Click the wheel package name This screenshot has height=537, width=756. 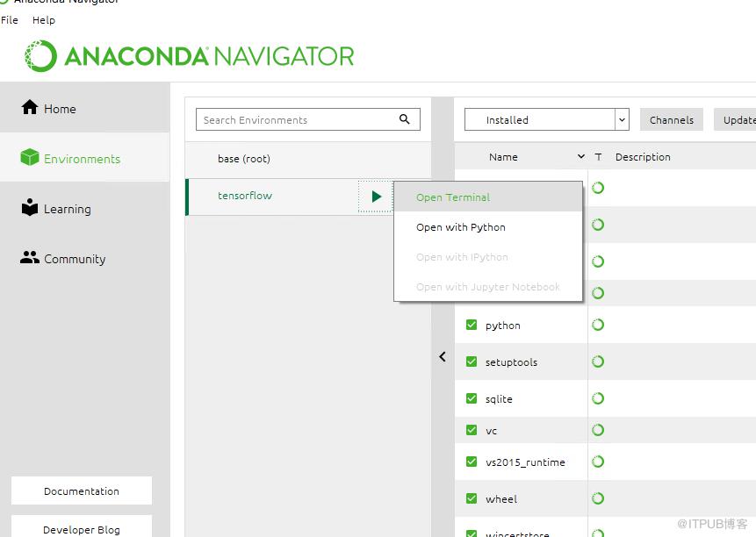(501, 498)
